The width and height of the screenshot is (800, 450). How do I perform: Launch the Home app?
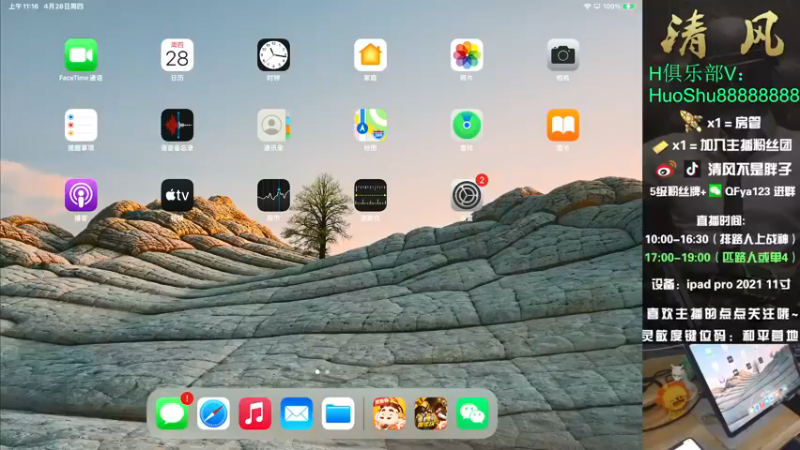point(370,55)
